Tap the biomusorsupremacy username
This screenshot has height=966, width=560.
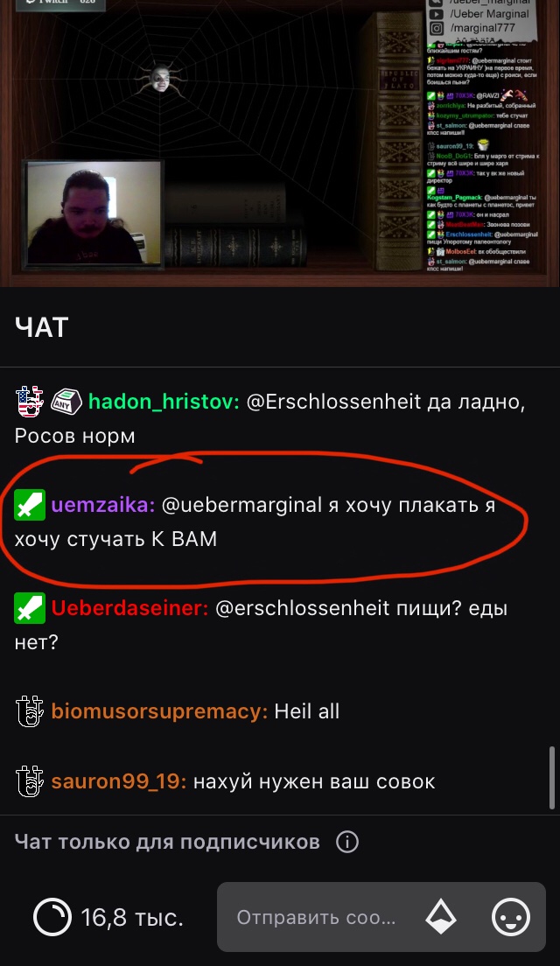coord(159,711)
